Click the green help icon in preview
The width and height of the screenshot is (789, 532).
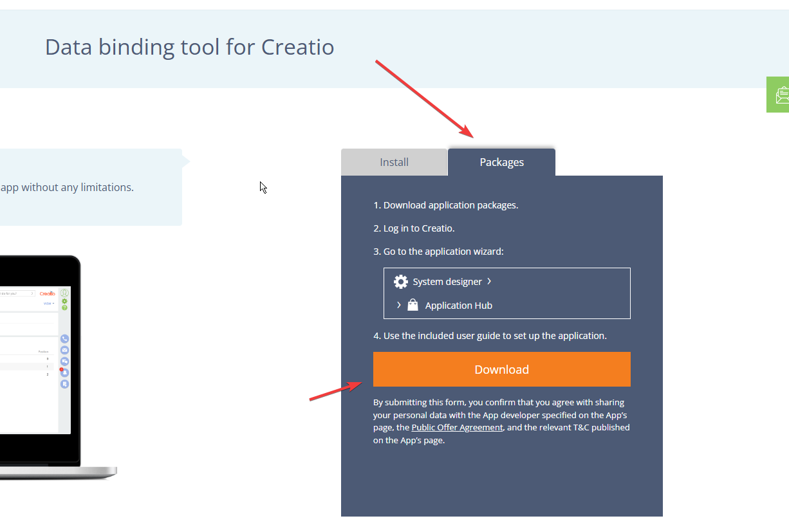coord(64,307)
